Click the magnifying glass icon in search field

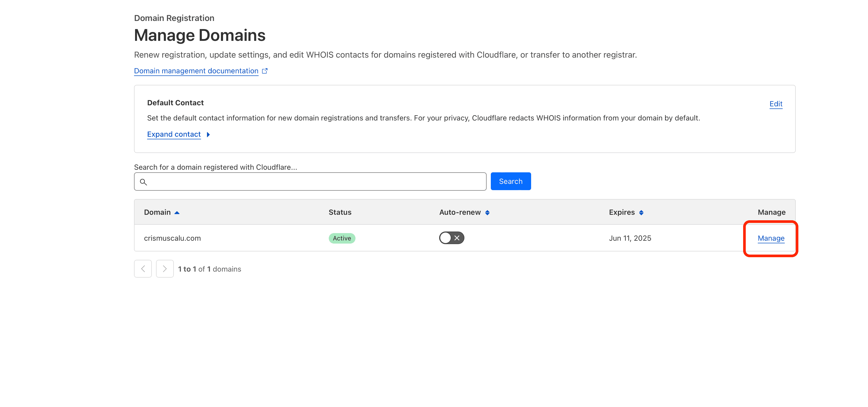point(143,182)
